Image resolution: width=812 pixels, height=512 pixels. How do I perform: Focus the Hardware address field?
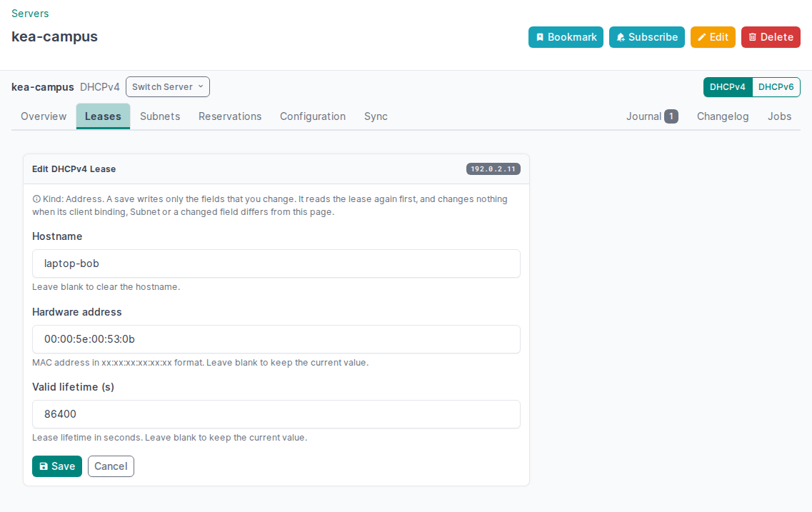click(x=276, y=339)
